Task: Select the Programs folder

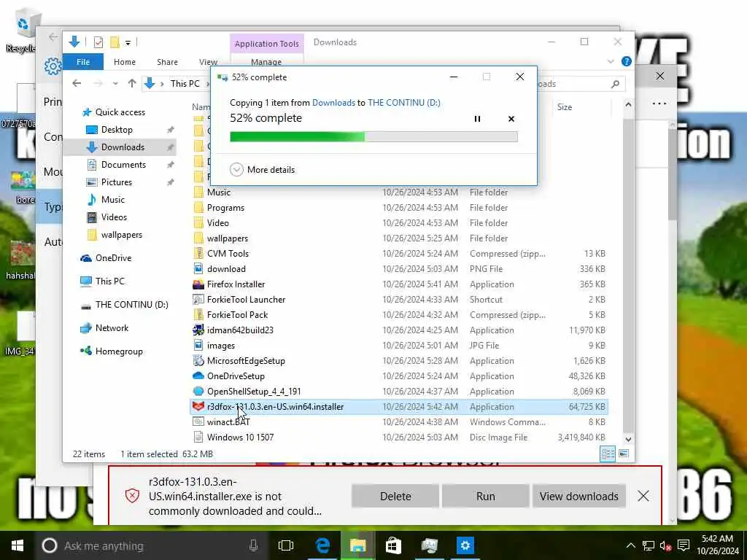Action: 225,208
